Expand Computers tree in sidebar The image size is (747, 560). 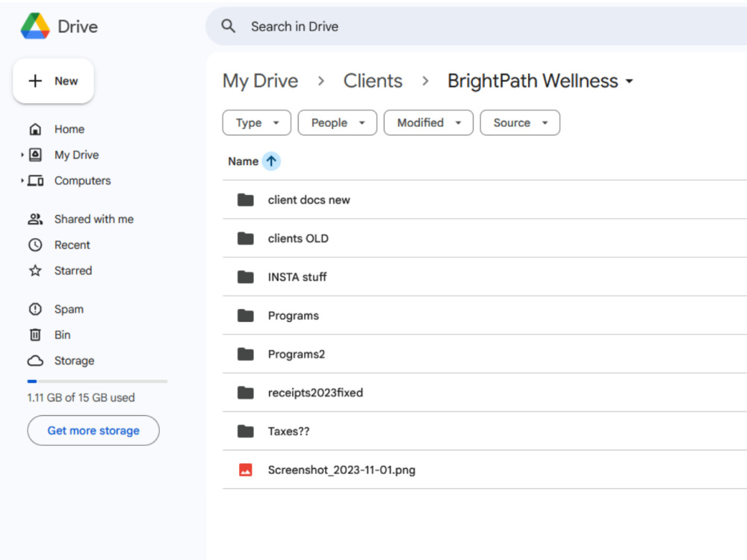[x=22, y=181]
